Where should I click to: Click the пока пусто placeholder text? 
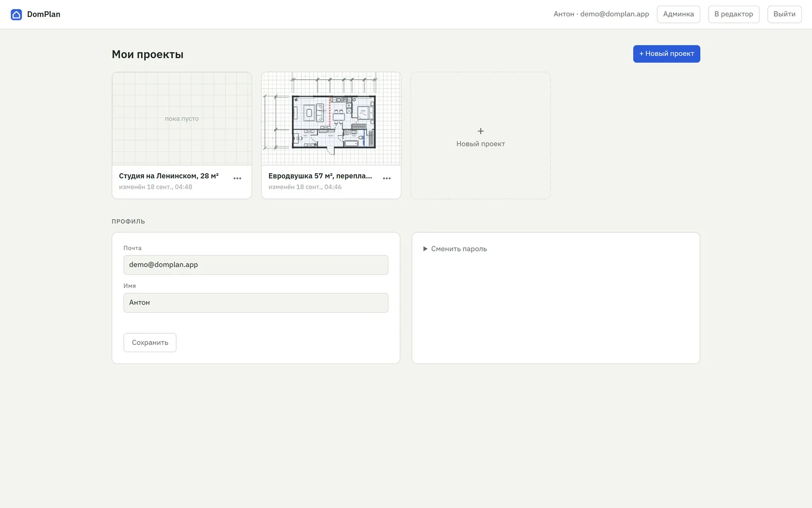[x=182, y=119]
